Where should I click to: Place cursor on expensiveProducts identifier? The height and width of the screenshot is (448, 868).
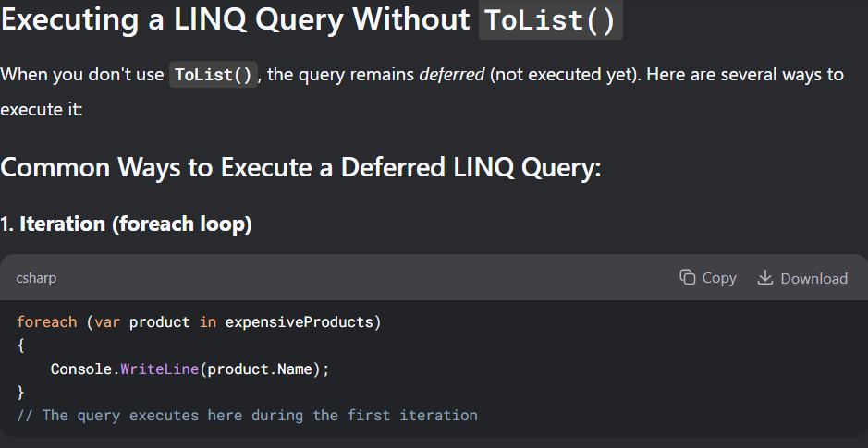point(299,322)
